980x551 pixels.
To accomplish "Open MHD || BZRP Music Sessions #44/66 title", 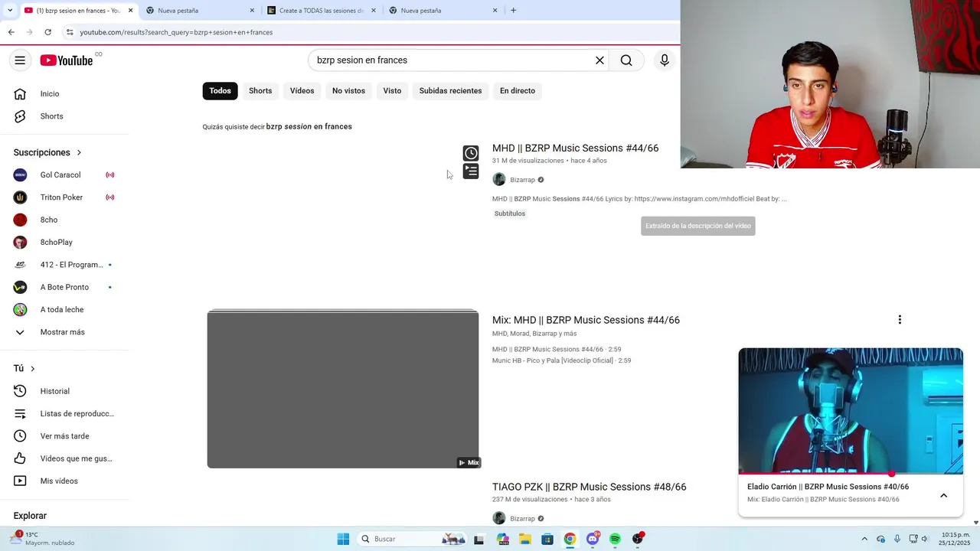I will [575, 148].
